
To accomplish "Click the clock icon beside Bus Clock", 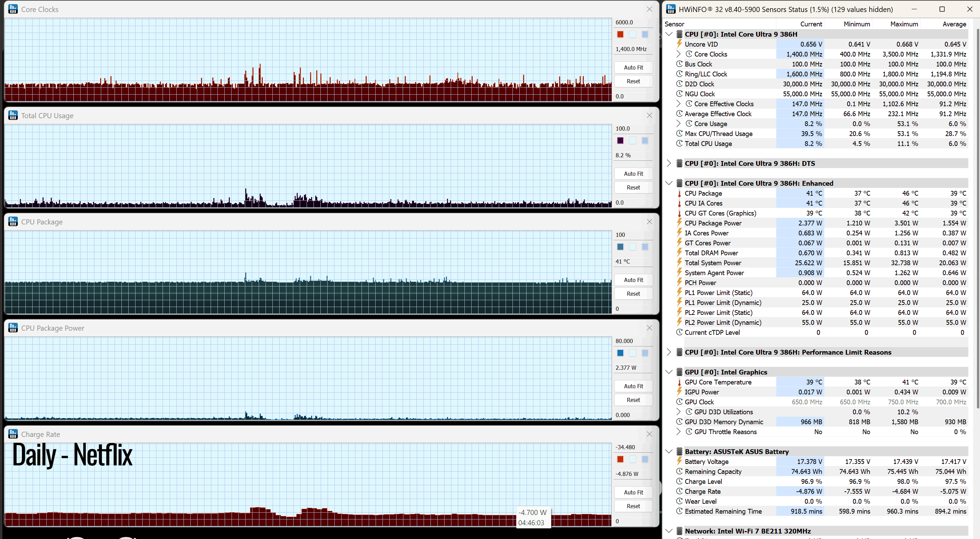I will pos(680,64).
